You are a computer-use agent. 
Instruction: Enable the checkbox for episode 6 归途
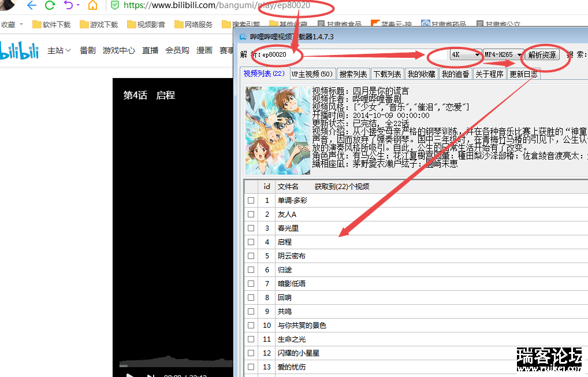pyautogui.click(x=251, y=270)
